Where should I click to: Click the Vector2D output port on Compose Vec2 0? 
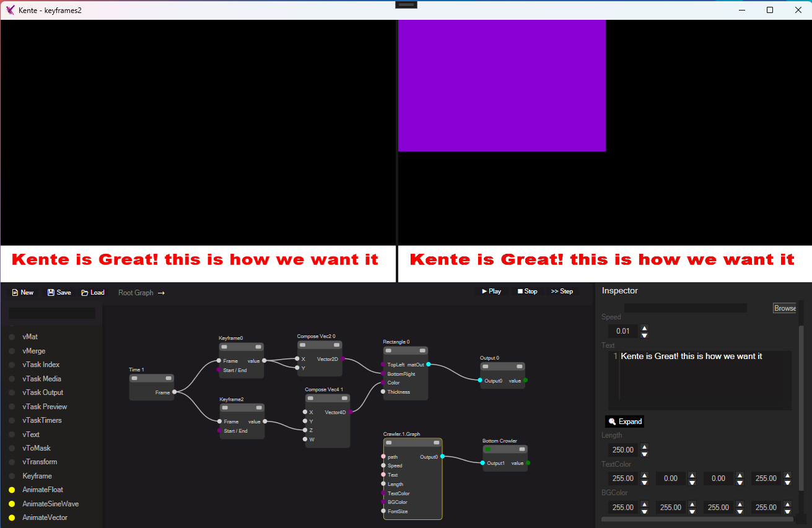pos(343,358)
